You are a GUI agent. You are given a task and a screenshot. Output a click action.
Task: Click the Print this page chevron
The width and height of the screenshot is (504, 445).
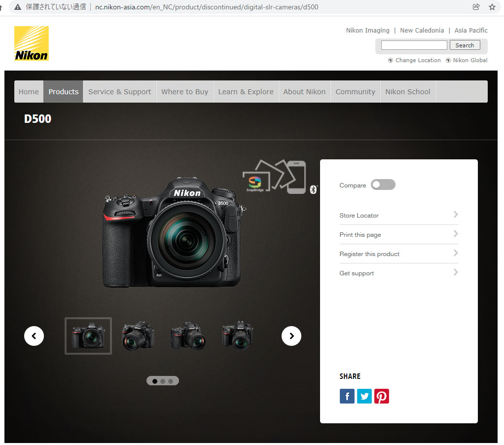(456, 234)
